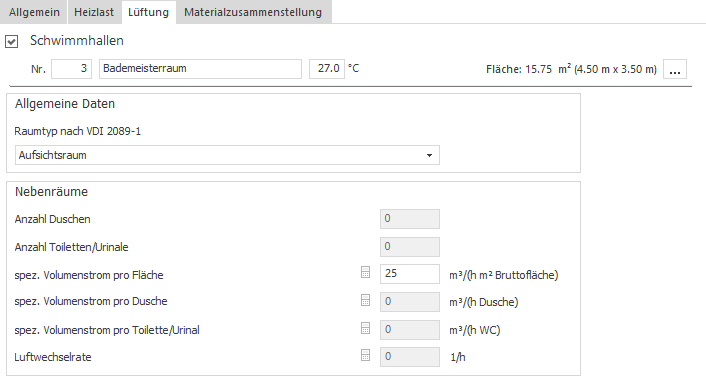This screenshot has width=706, height=383.
Task: Click the ellipsis button beside Fläche
Action: (x=675, y=69)
